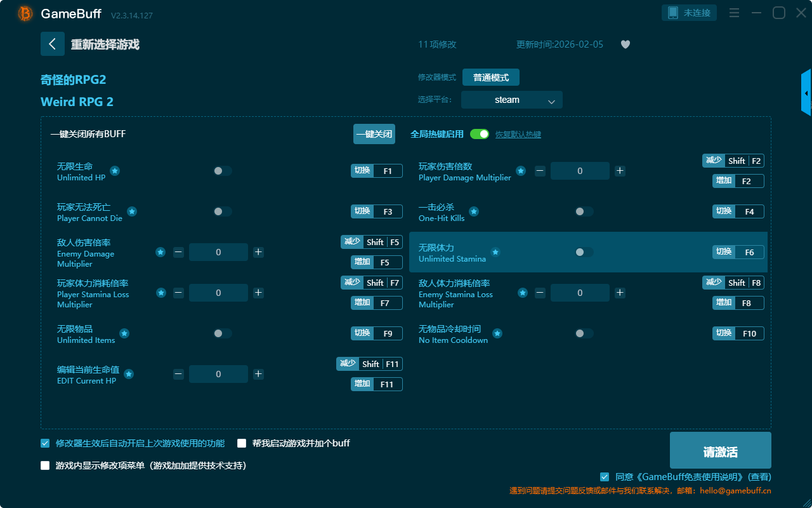This screenshot has height=508, width=812.
Task: Click the 一键关闭 button
Action: [x=374, y=134]
